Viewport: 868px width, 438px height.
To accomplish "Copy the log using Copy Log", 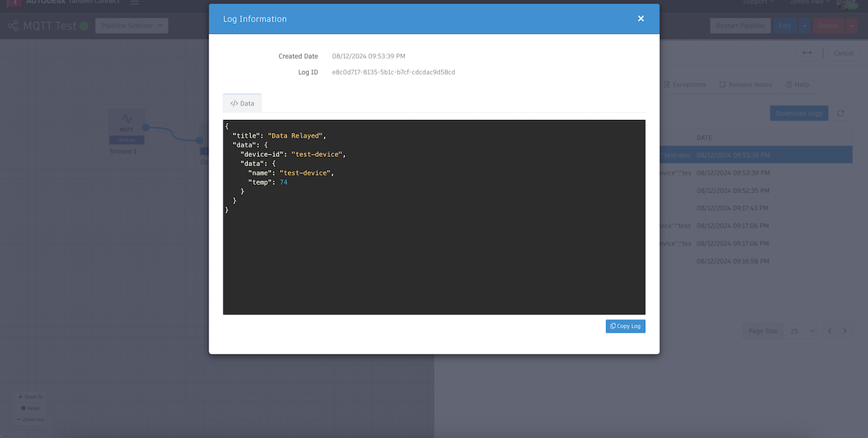I will click(625, 326).
